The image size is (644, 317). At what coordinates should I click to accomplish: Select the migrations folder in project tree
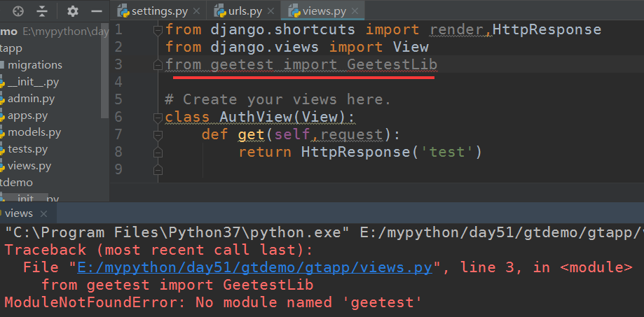(x=35, y=64)
